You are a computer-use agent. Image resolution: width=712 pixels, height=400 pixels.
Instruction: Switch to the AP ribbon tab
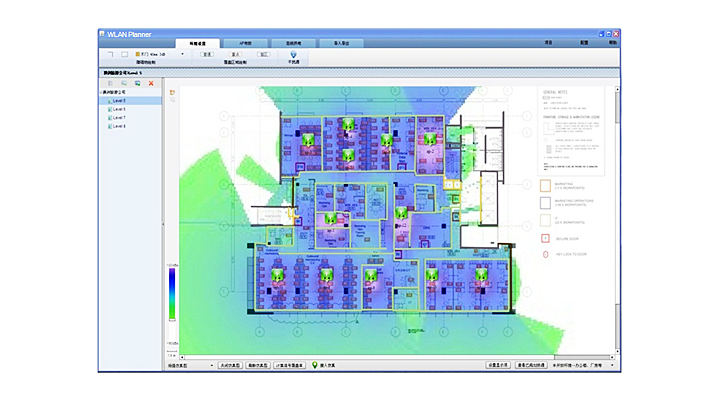coord(247,43)
